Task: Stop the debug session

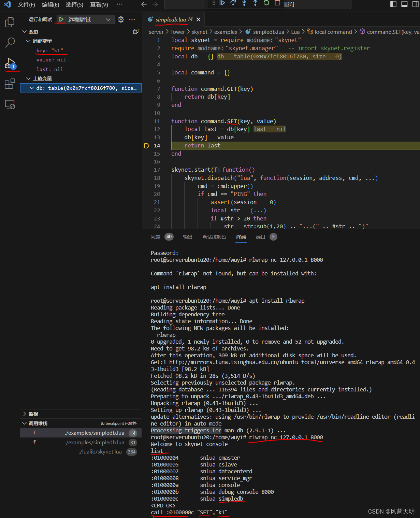Action: (x=277, y=3)
